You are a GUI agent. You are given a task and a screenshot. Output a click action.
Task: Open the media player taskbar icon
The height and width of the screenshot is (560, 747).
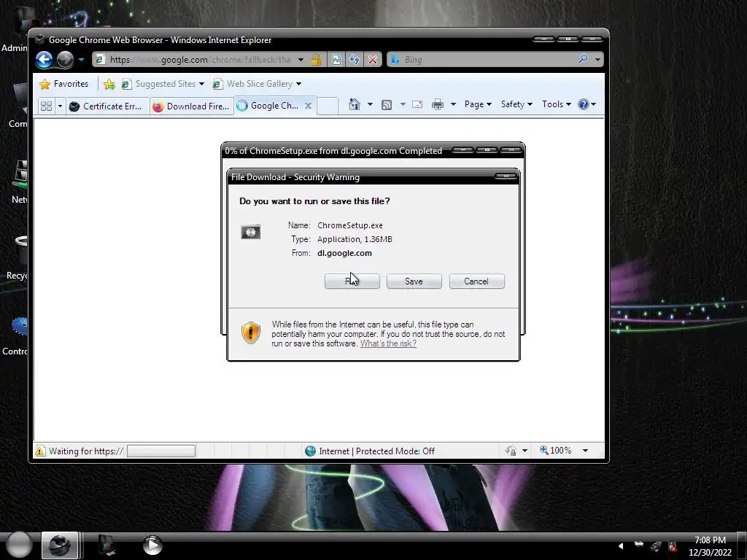tap(152, 545)
